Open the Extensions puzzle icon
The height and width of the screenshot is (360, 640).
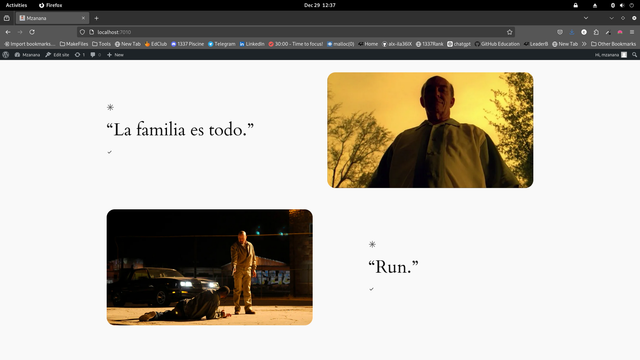(x=596, y=32)
